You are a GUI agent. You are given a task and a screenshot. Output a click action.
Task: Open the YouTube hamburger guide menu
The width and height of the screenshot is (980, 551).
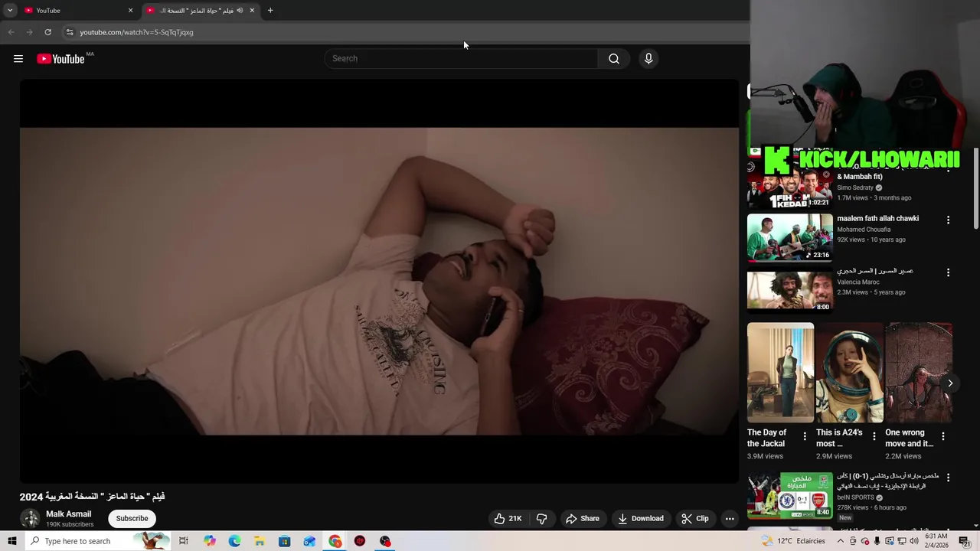coord(18,59)
